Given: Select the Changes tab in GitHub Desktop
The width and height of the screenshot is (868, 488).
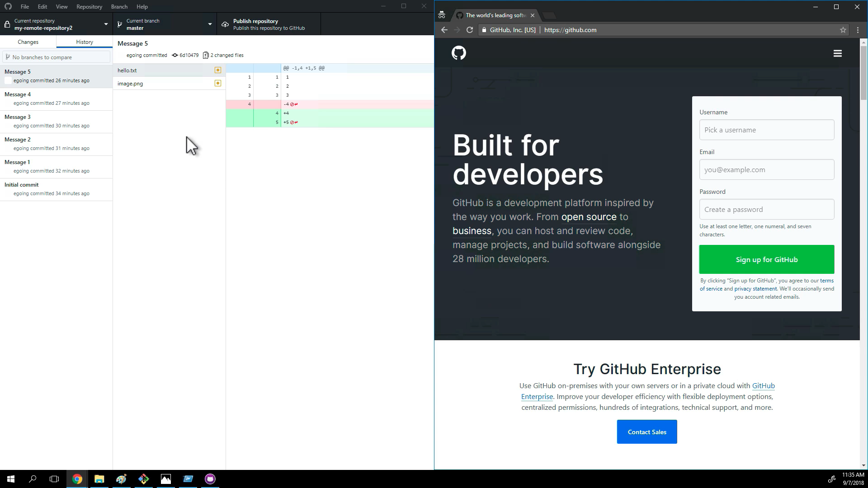Looking at the screenshot, I should click(28, 42).
